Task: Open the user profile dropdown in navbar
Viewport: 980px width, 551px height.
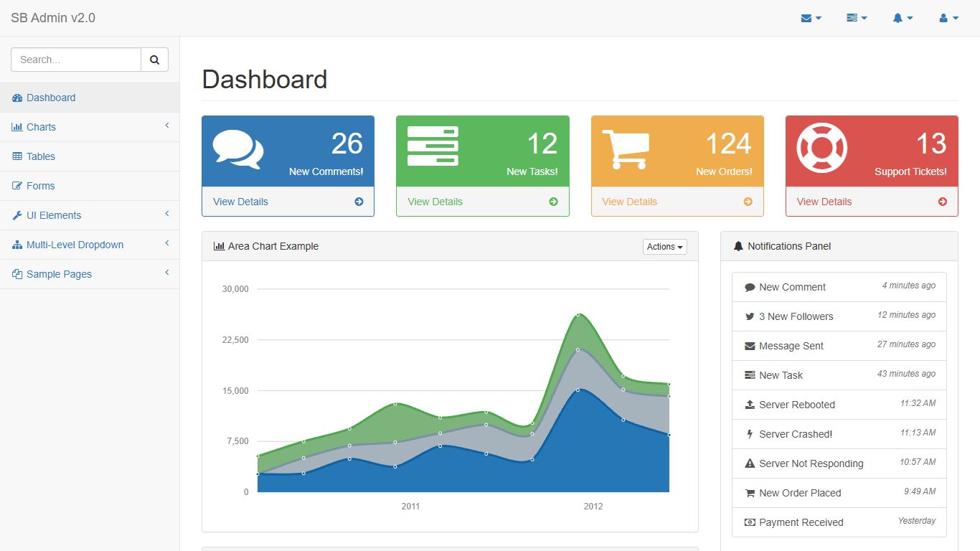Action: click(948, 18)
